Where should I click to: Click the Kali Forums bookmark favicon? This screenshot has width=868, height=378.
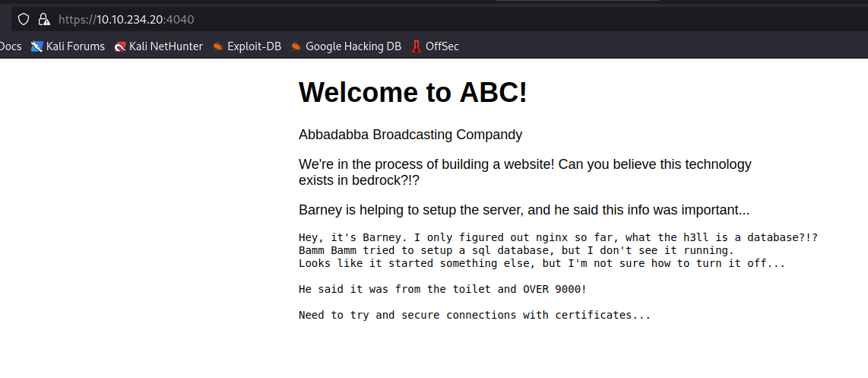coord(36,46)
